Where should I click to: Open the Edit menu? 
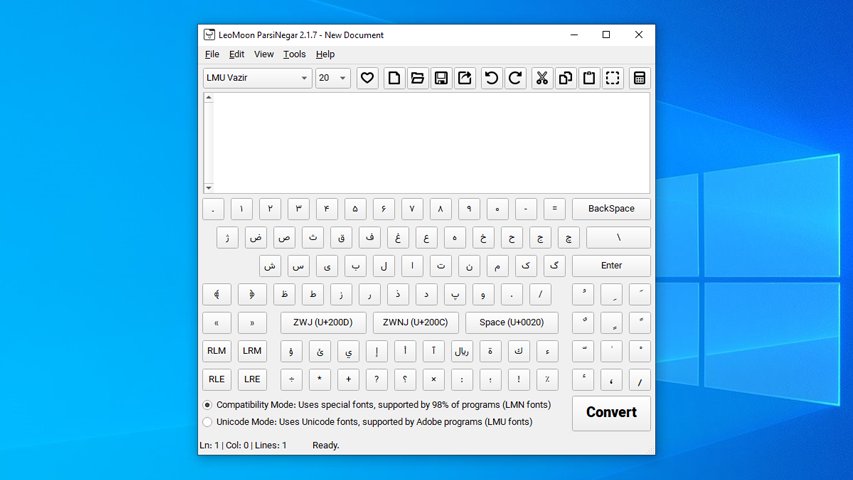(x=236, y=54)
